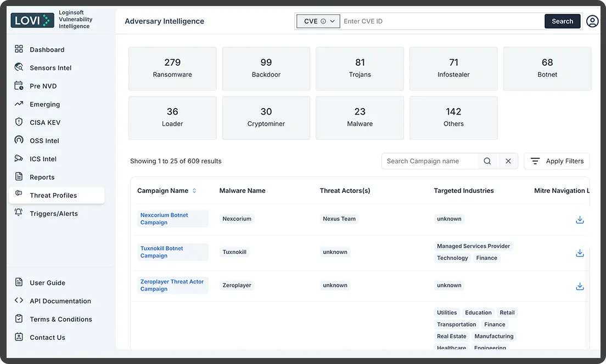
Task: Click the CISA KEV shield icon
Action: 19,122
